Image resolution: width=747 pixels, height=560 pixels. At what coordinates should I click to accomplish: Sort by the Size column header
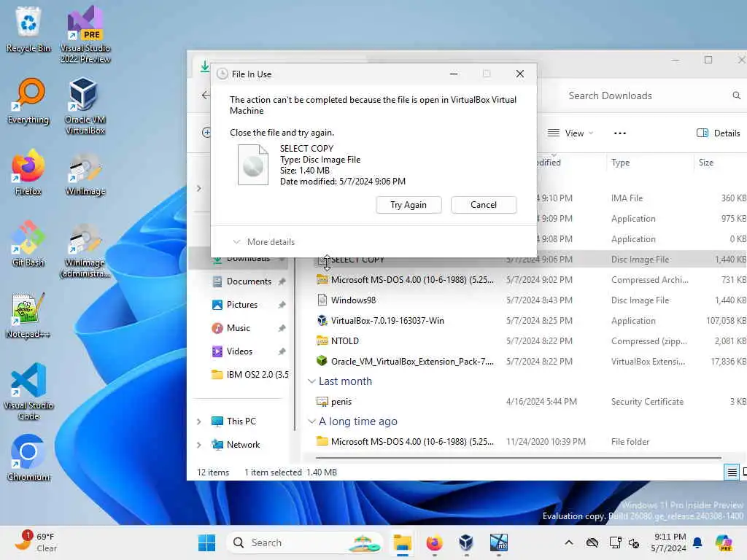(706, 163)
